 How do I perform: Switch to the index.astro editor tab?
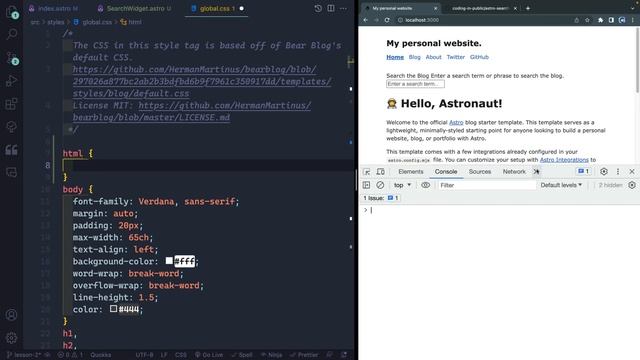[53, 8]
